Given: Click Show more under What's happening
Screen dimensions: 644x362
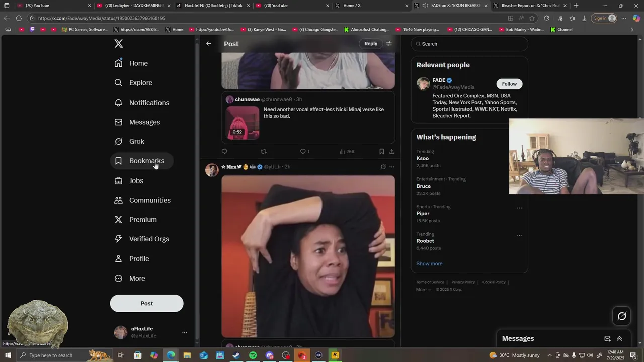Looking at the screenshot, I should pos(429,263).
